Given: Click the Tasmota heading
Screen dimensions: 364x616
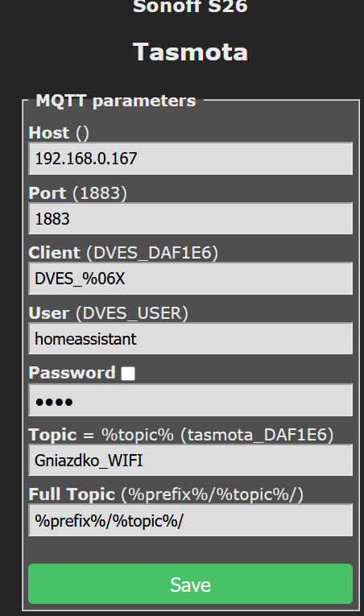Looking at the screenshot, I should [x=190, y=52].
